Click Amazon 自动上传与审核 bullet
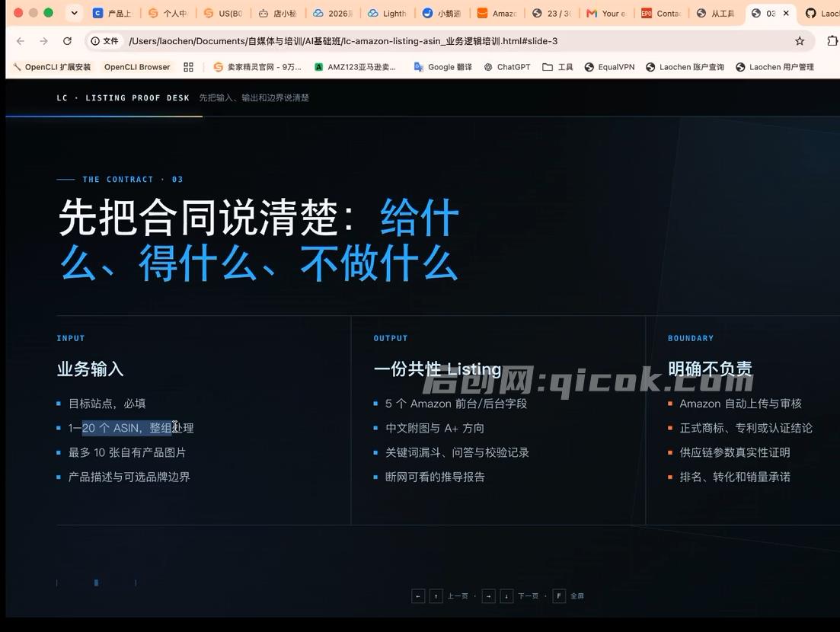The width and height of the screenshot is (840, 632). tap(740, 404)
